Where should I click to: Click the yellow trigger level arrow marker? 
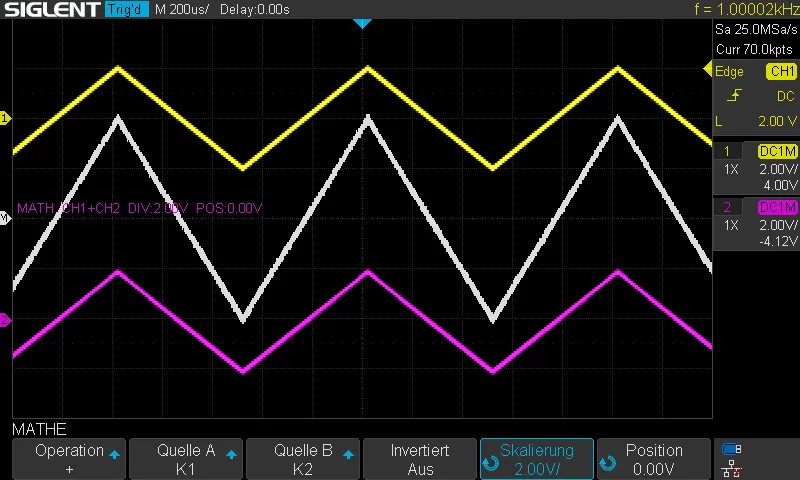coord(708,69)
